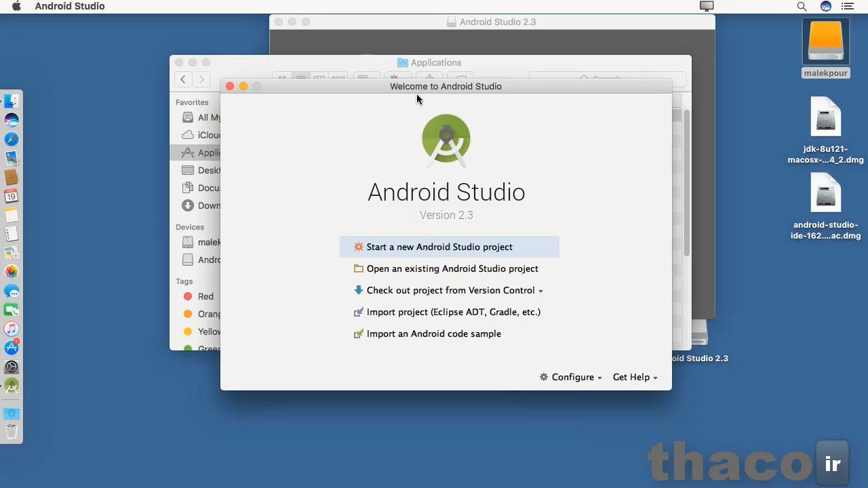Viewport: 868px width, 488px height.
Task: Open Spotlight search in menu bar
Action: tap(802, 6)
